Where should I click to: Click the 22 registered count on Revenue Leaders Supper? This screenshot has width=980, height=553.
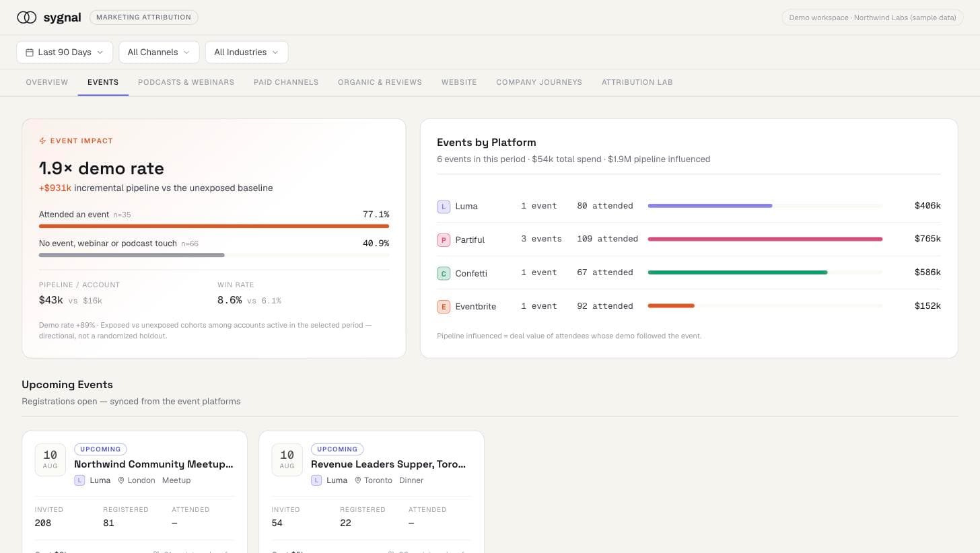pyautogui.click(x=346, y=523)
